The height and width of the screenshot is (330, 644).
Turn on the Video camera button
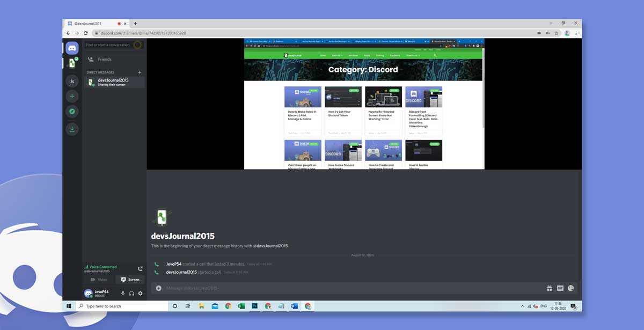(99, 280)
